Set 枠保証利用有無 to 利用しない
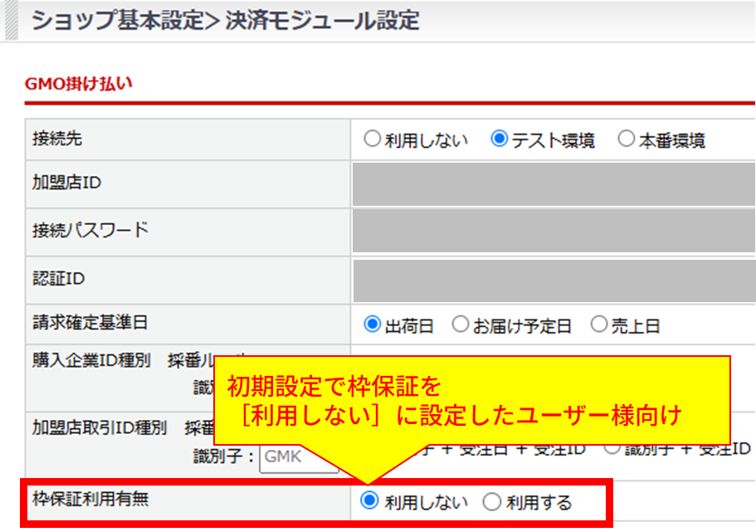The image size is (756, 532). (370, 500)
